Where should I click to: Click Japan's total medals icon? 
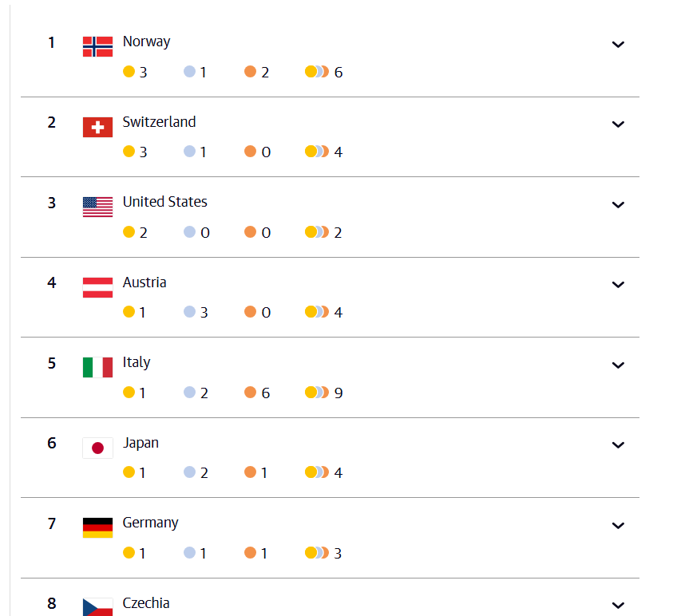click(x=317, y=472)
